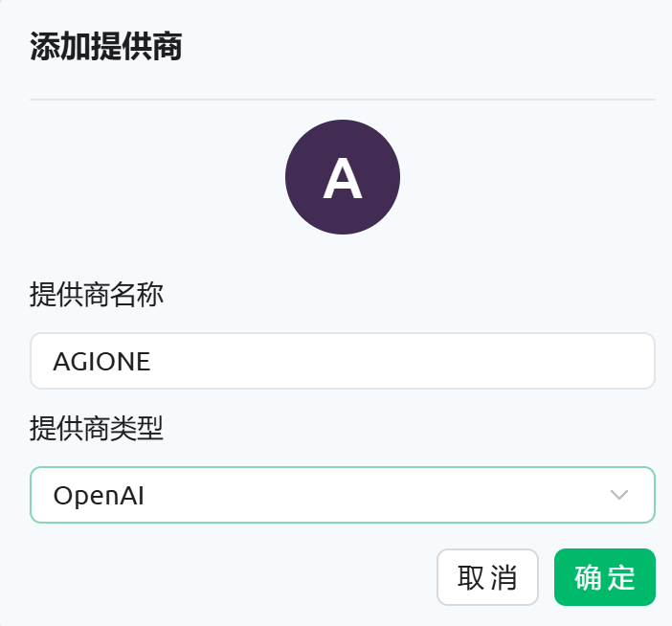Dismiss the dialog with 取消
This screenshot has height=626, width=672.
click(487, 577)
